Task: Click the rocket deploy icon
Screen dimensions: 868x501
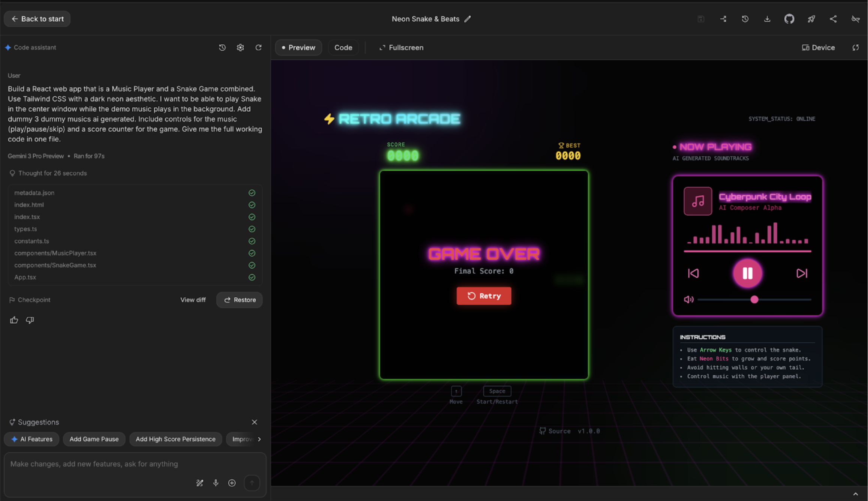Action: coord(811,19)
